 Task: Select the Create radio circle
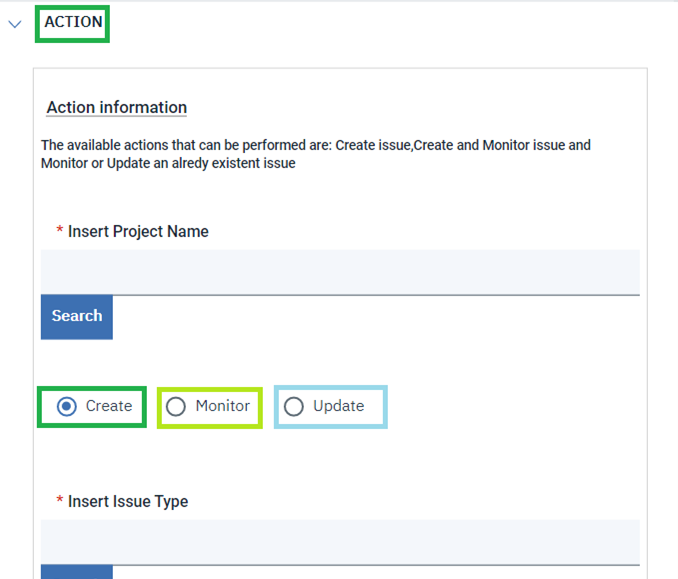click(66, 406)
